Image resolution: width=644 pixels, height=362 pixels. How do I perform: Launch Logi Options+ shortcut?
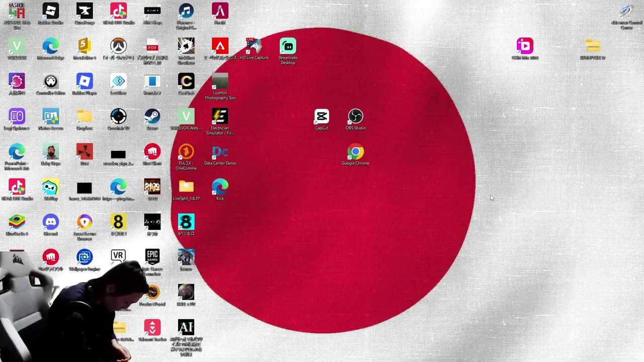[x=17, y=117]
